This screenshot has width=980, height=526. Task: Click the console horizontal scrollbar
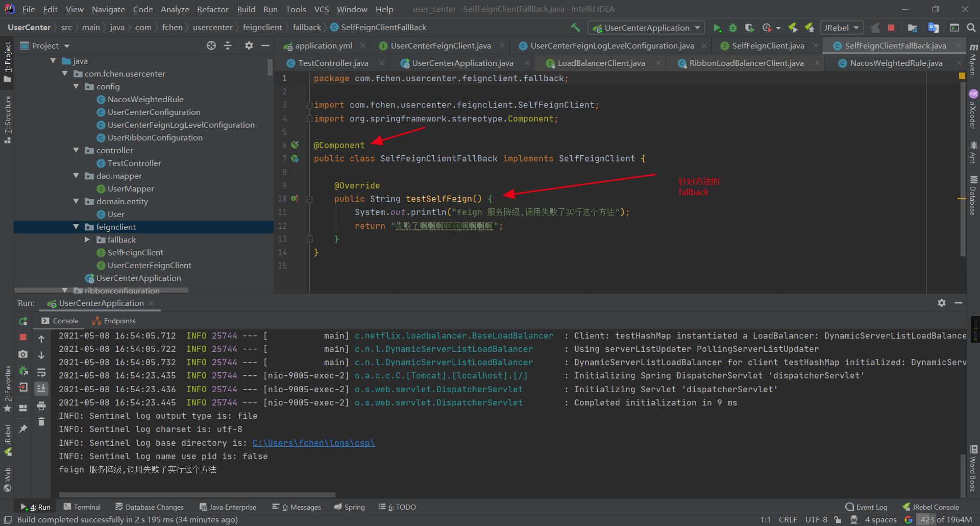coord(197,494)
